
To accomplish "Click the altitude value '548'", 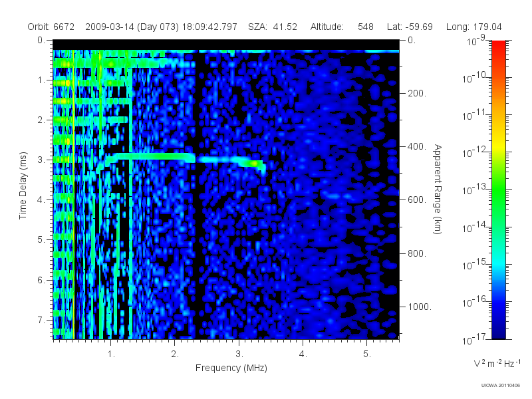I will pyautogui.click(x=365, y=27).
